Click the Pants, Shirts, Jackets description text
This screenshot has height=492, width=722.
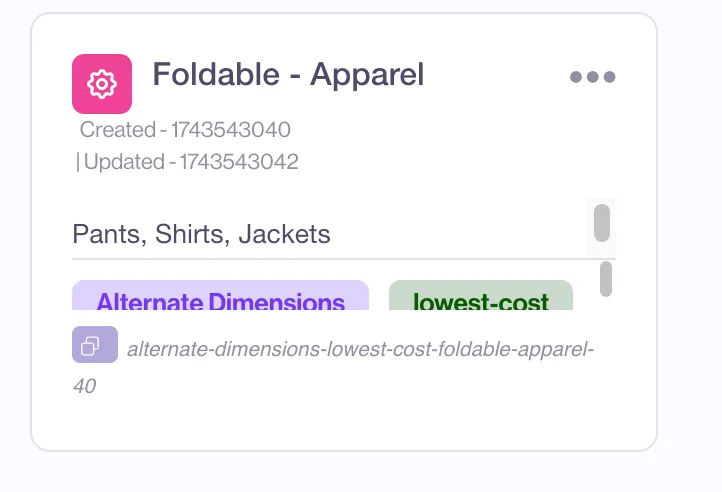pos(201,234)
